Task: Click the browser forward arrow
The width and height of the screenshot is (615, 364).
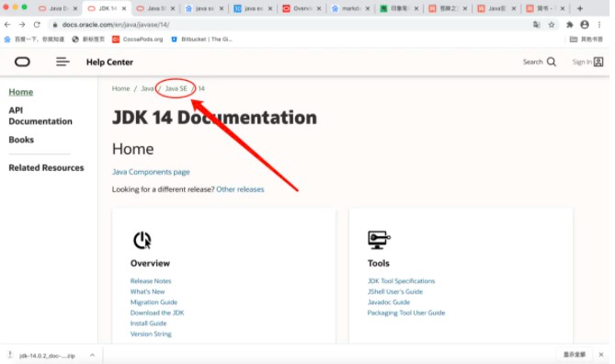Action: click(x=22, y=25)
